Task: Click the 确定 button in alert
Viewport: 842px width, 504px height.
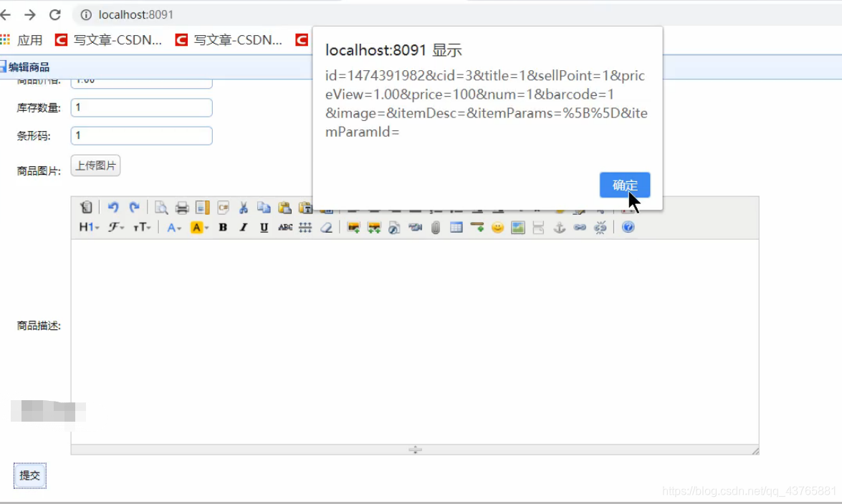Action: (625, 185)
